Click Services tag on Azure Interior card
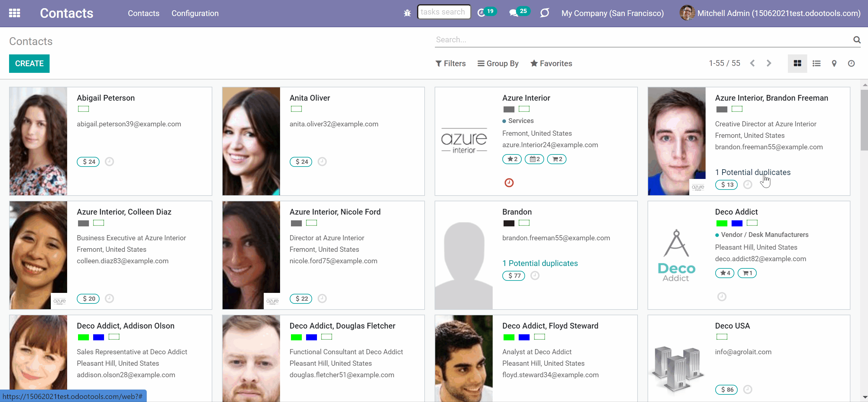The width and height of the screenshot is (868, 402). pos(520,121)
